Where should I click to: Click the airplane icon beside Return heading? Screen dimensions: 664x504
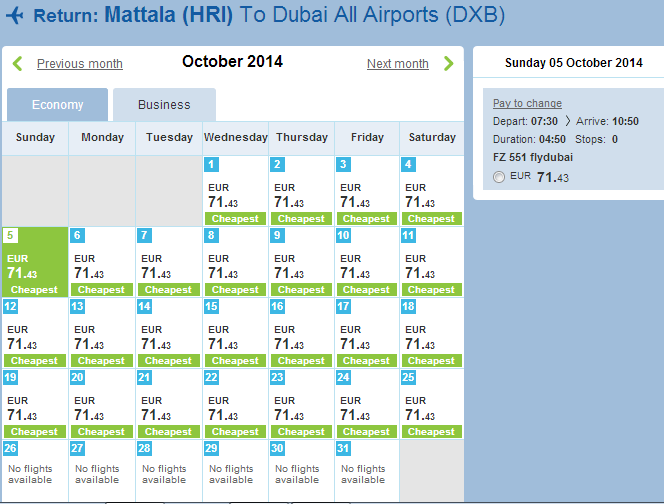pyautogui.click(x=15, y=15)
